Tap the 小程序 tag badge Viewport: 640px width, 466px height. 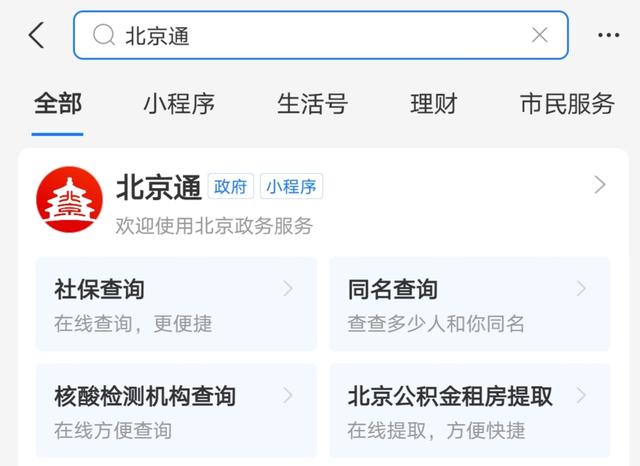[x=291, y=186]
